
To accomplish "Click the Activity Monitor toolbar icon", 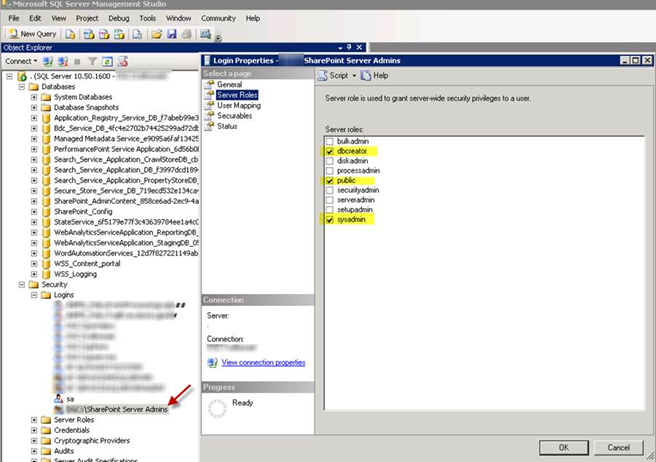I will (x=205, y=34).
